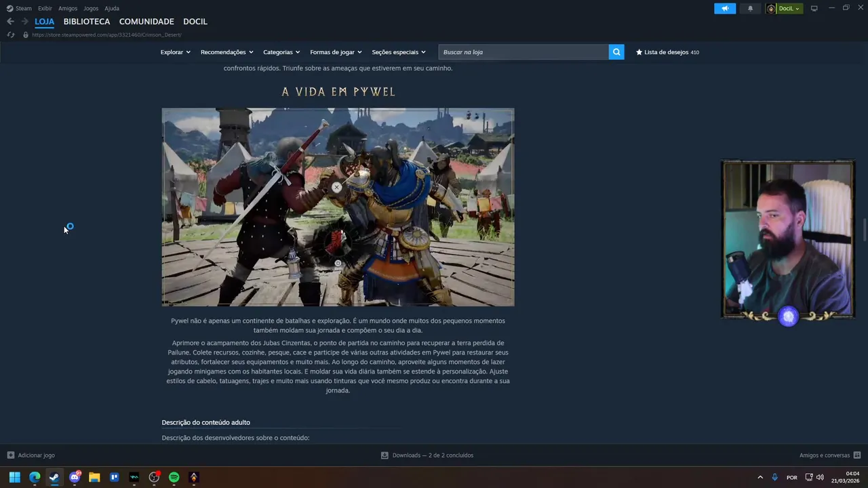Click the friends chat icon at bottom right
This screenshot has width=868, height=488.
857,455
